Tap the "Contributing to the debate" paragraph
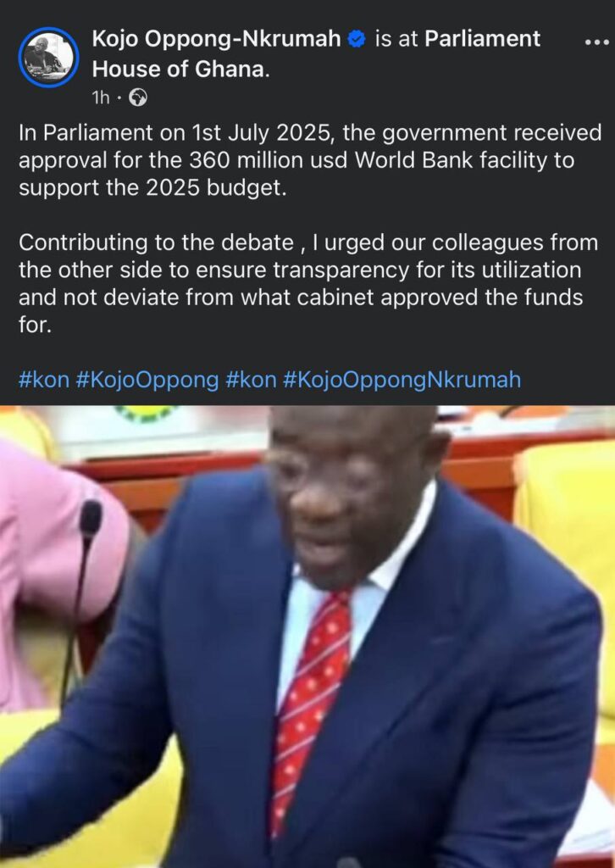Screen dimensions: 615x868 [x=308, y=283]
